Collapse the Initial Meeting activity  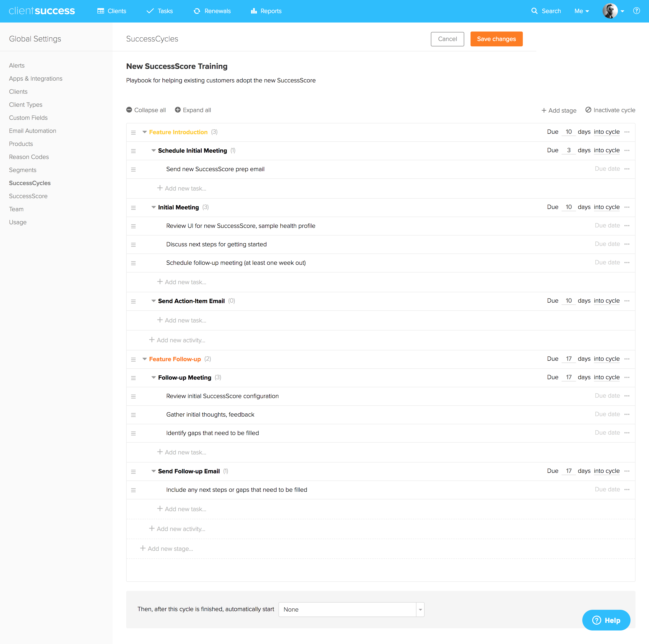153,207
